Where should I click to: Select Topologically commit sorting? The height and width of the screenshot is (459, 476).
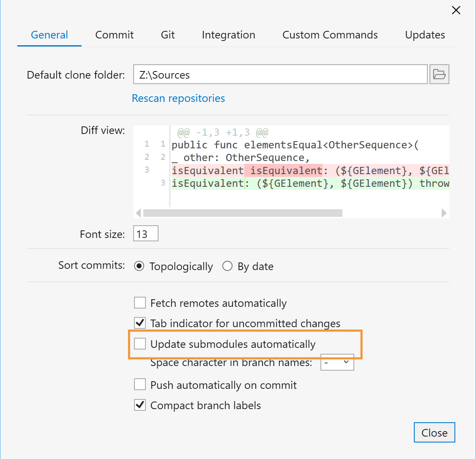(139, 266)
